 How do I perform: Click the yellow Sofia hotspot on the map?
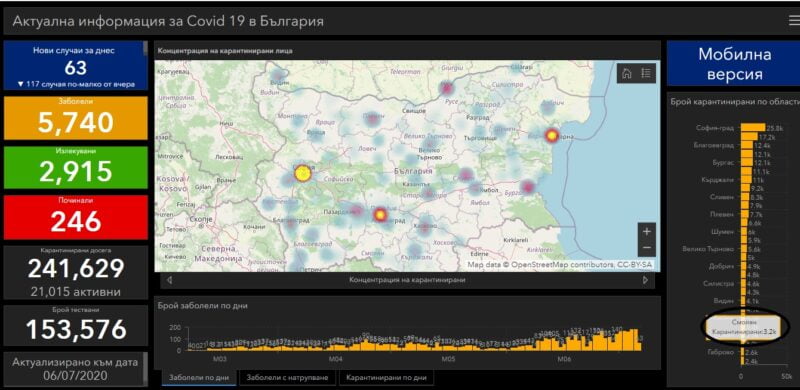pos(303,174)
